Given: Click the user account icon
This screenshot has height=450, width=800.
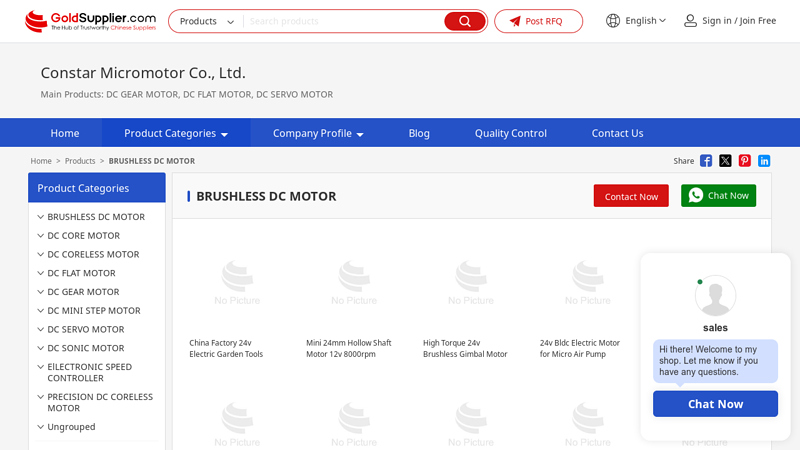Looking at the screenshot, I should tap(690, 21).
